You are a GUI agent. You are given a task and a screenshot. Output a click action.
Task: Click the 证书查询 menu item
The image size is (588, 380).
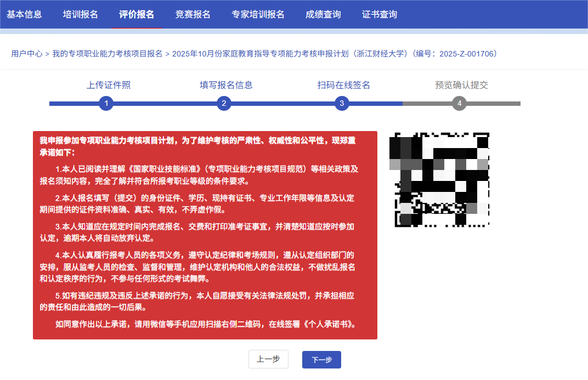pos(380,14)
